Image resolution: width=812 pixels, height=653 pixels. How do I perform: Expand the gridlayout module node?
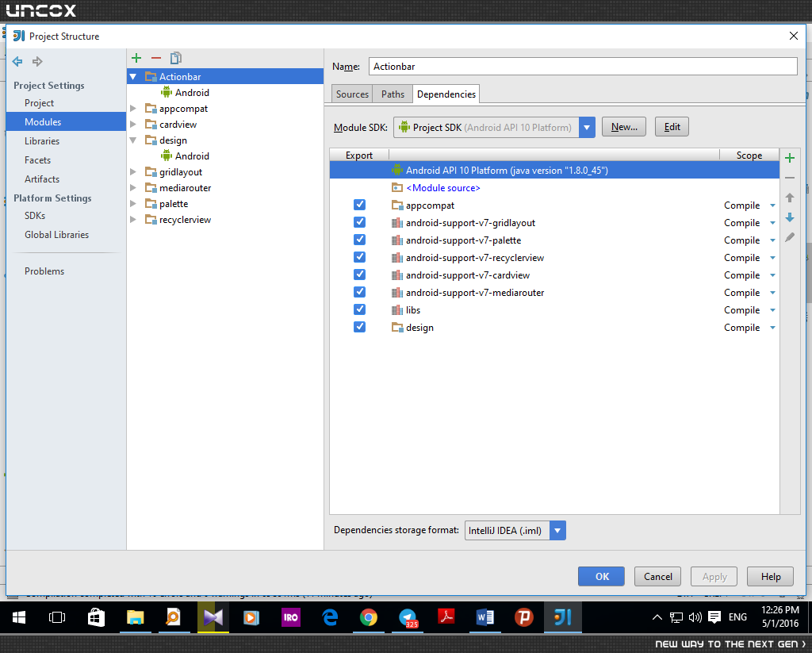[x=133, y=172]
